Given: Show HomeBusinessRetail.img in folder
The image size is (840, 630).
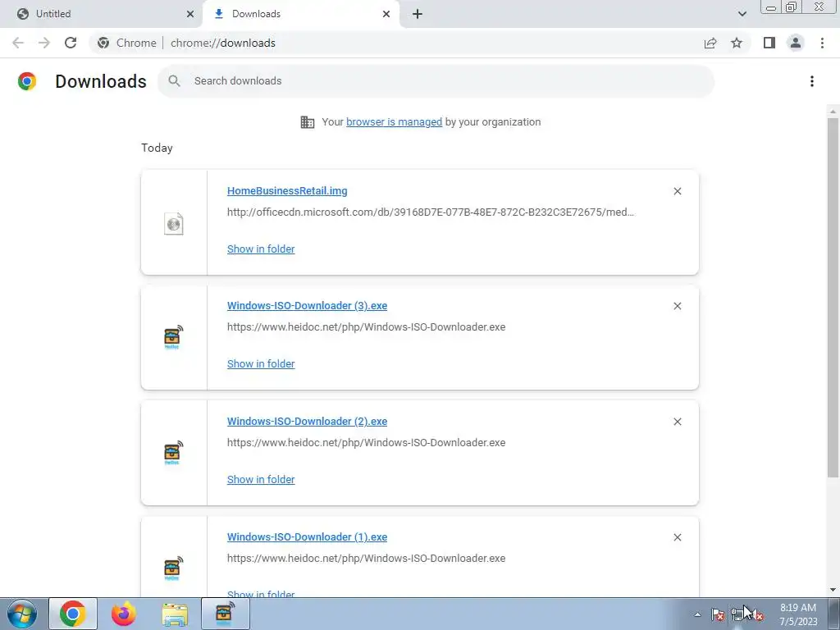Looking at the screenshot, I should [261, 249].
